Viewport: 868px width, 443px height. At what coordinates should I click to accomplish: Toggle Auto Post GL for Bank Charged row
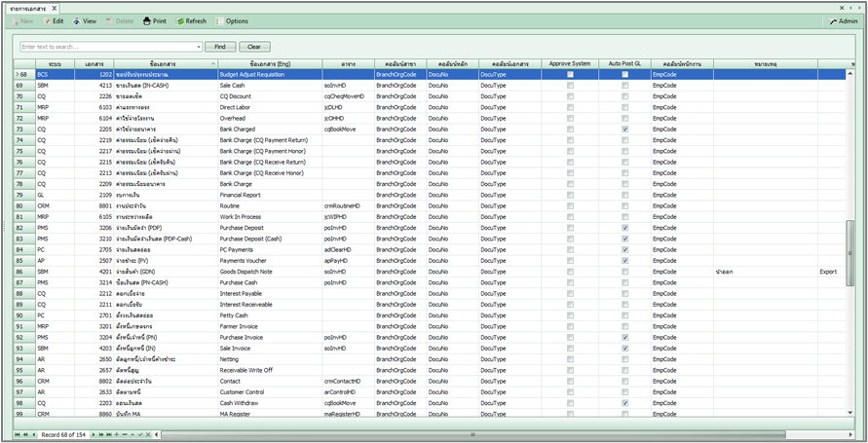(x=624, y=129)
